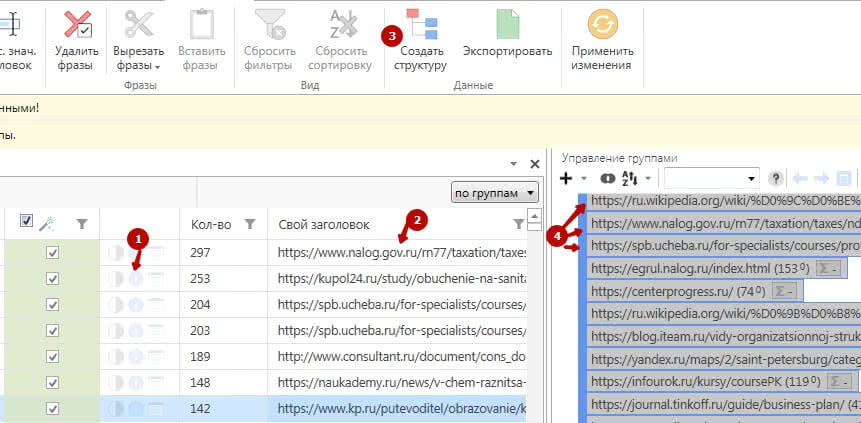Click the Вырезать фразы scissors icon
Screen dimensions: 861x423
point(138,25)
